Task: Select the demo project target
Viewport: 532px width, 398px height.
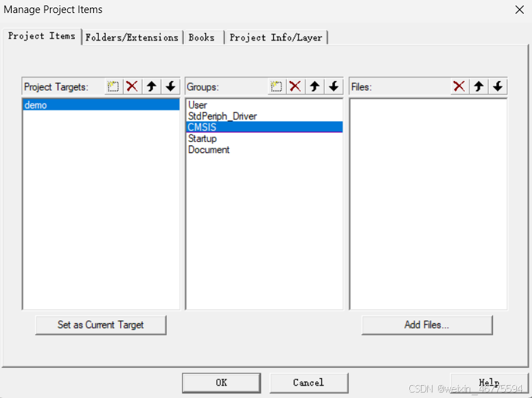Action: click(x=101, y=105)
